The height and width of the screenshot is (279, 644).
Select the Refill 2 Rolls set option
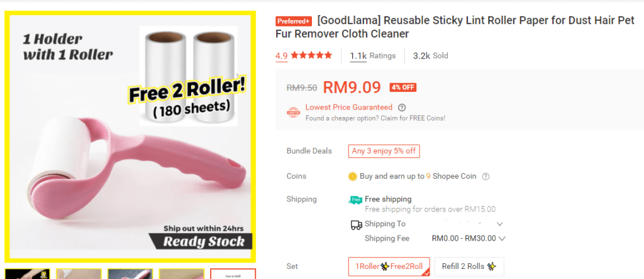coord(469,266)
